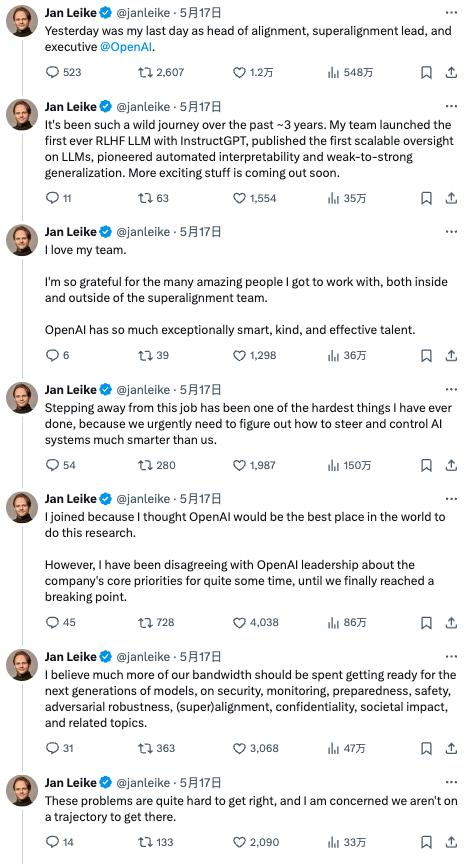This screenshot has height=864, width=471.
Task: Share the 'Stepping away from this job' tweet
Action: pos(451,465)
